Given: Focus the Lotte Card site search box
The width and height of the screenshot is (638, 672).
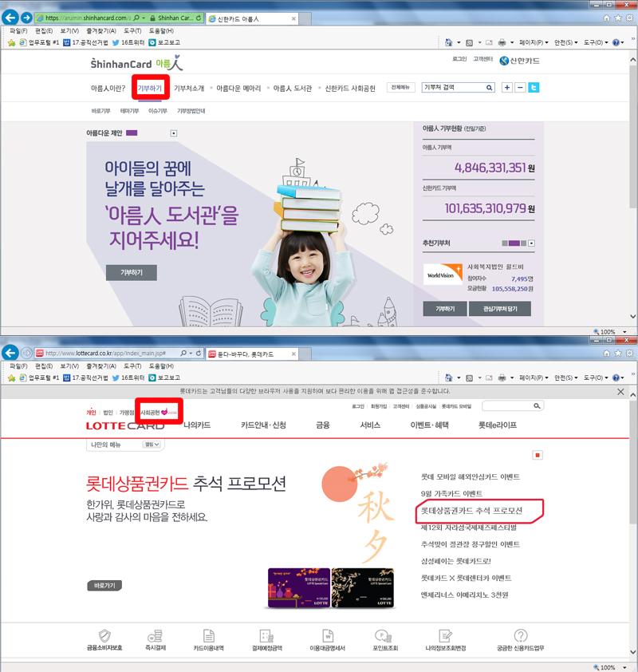Looking at the screenshot, I should (508, 406).
